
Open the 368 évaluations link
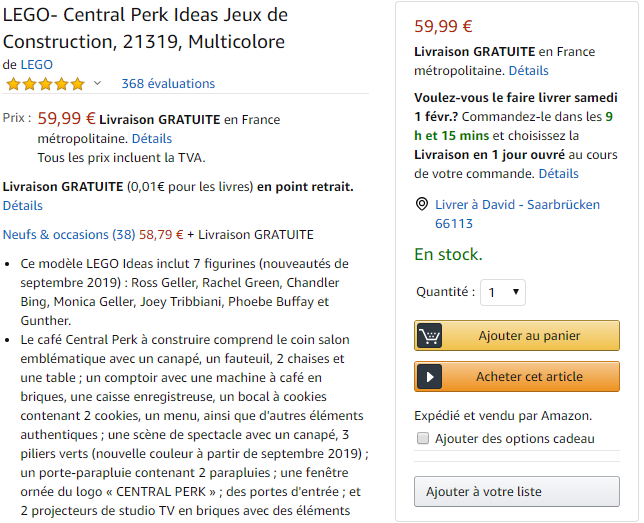168,84
